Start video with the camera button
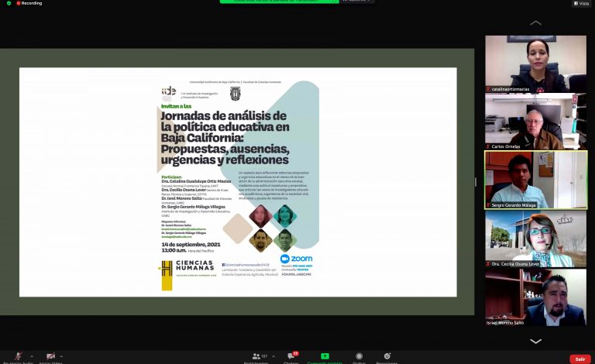The height and width of the screenshot is (364, 595). point(51,356)
